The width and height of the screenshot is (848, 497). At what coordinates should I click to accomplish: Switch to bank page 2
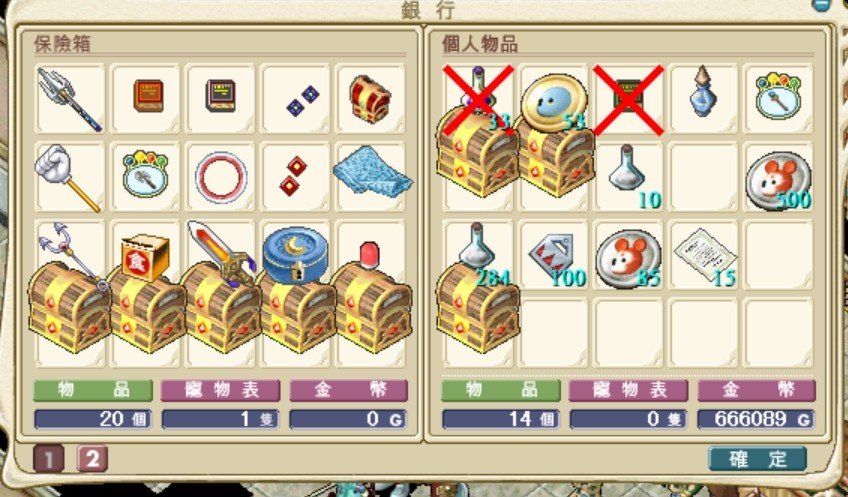[x=92, y=459]
